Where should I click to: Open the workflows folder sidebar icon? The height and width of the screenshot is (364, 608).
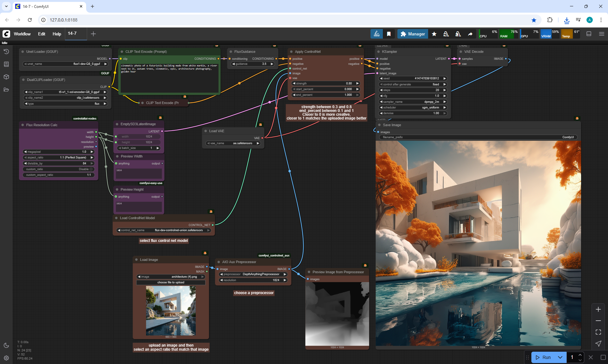click(x=6, y=89)
